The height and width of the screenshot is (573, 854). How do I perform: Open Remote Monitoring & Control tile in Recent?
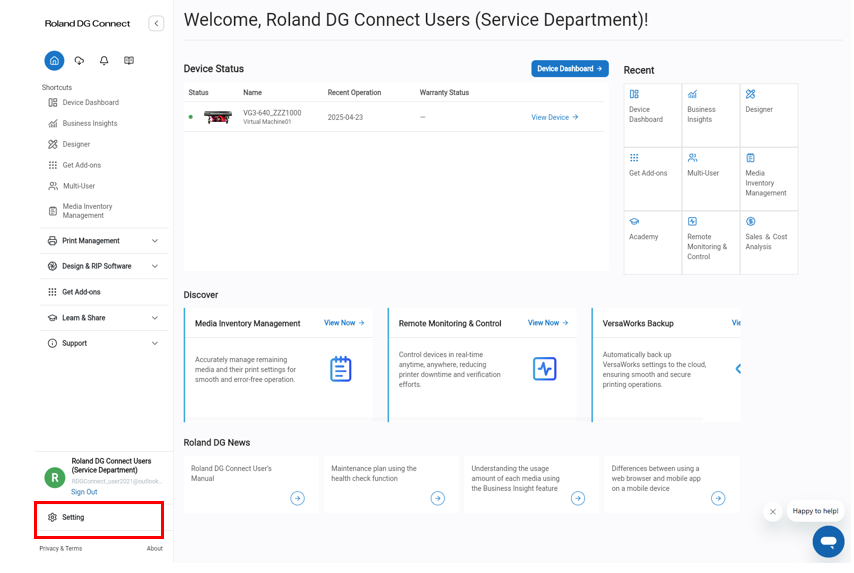(x=711, y=242)
